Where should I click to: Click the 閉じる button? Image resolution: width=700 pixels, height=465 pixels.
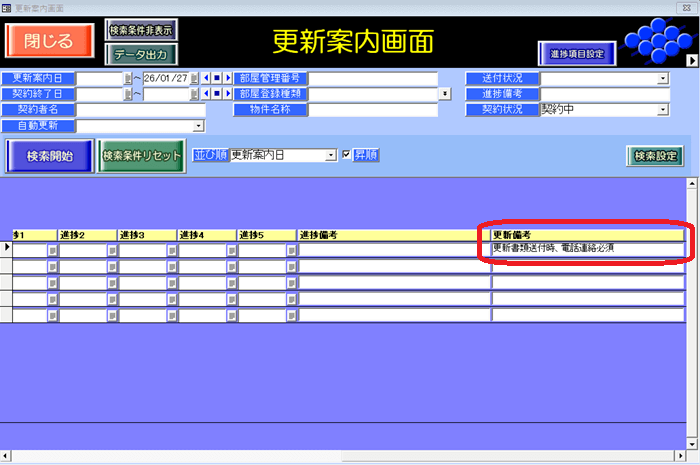49,40
